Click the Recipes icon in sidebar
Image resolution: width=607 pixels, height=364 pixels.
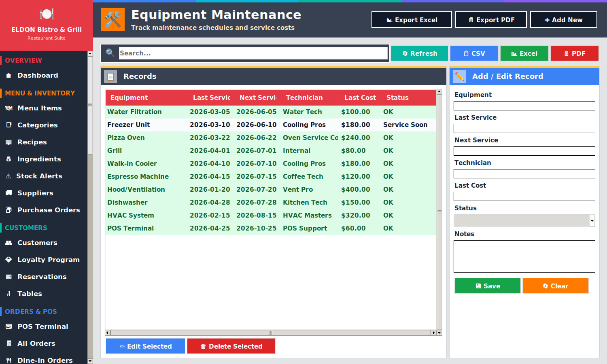[9, 142]
